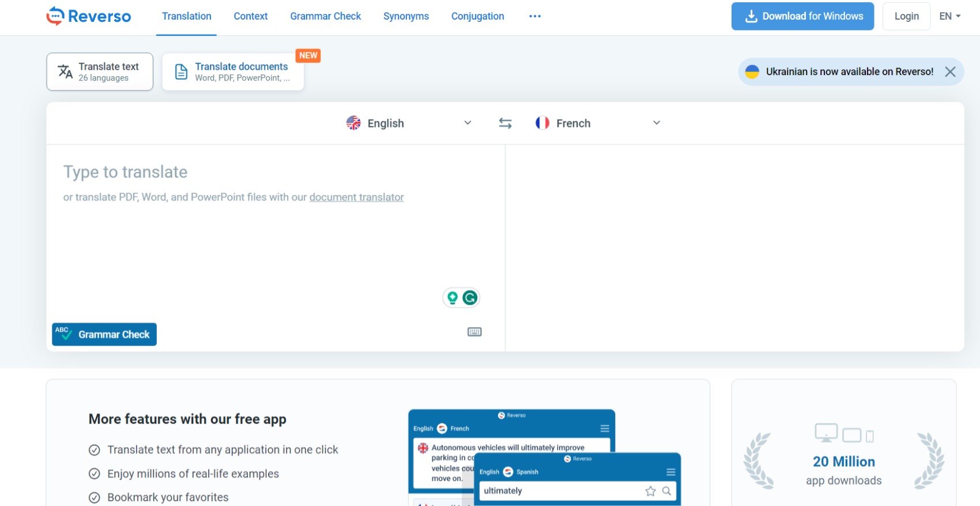Image resolution: width=980 pixels, height=506 pixels.
Task: Open the French target language dropdown
Action: click(x=598, y=123)
